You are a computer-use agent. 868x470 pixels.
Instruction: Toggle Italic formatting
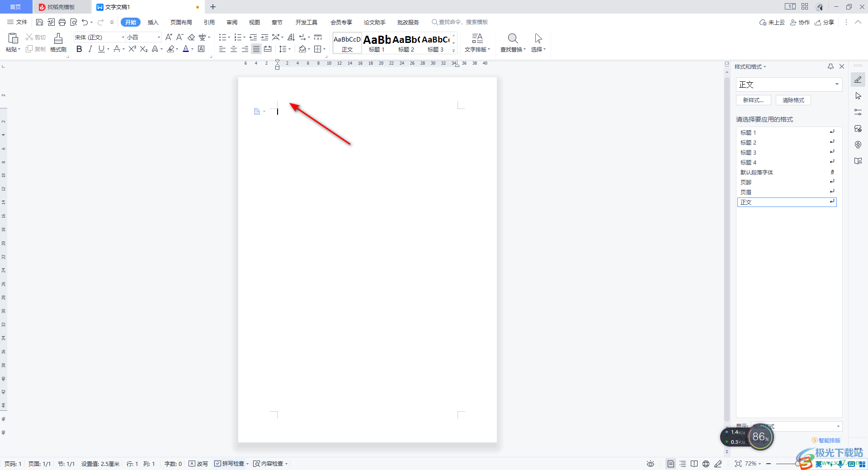click(90, 49)
